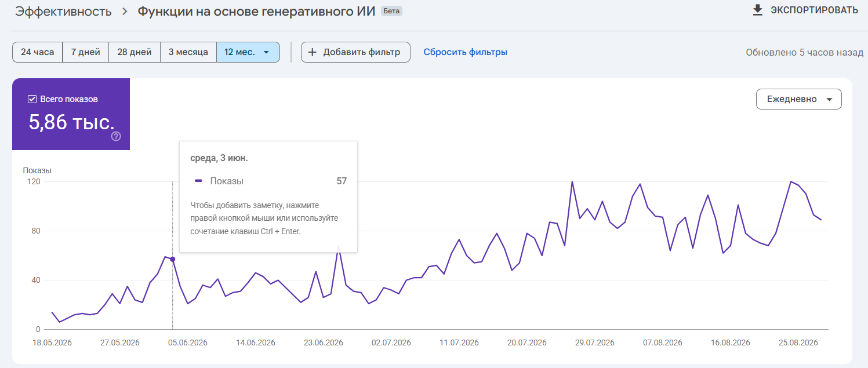Screen dimensions: 868x368
Task: Click the 11.07.2026 axis date label
Action: 459,343
